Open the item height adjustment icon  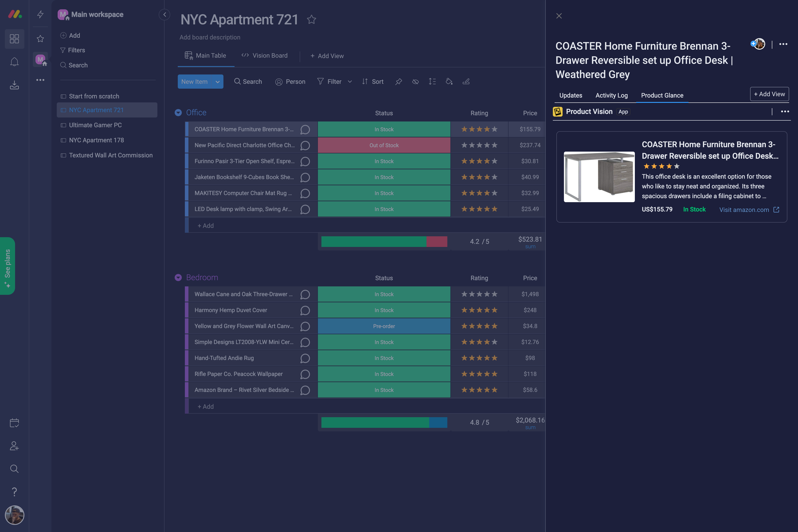[x=432, y=81]
